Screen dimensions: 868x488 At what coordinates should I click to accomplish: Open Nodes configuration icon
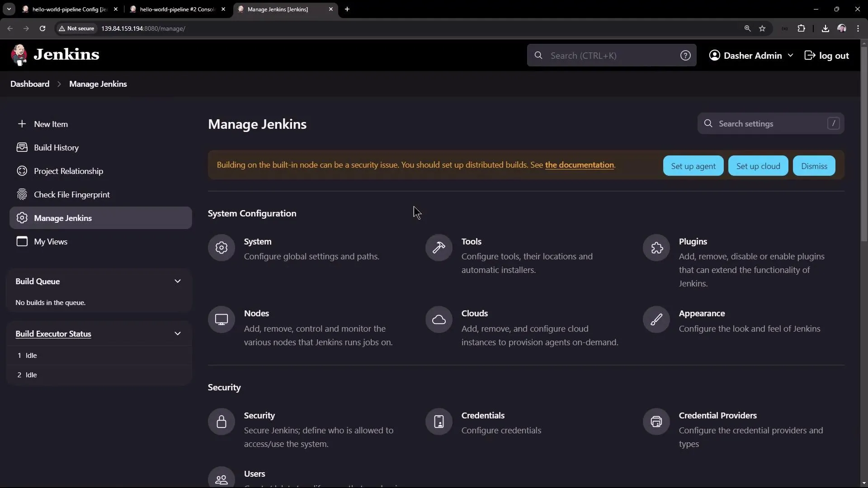point(221,319)
